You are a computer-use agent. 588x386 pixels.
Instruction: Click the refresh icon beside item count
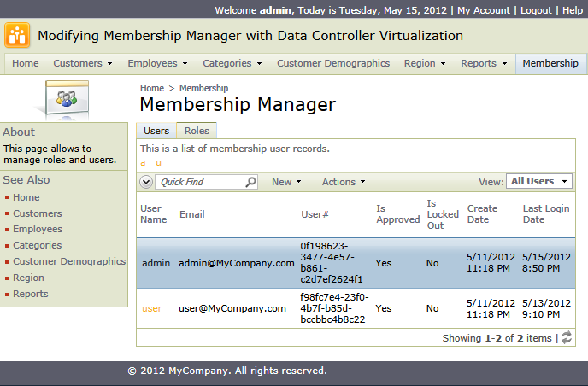click(566, 338)
